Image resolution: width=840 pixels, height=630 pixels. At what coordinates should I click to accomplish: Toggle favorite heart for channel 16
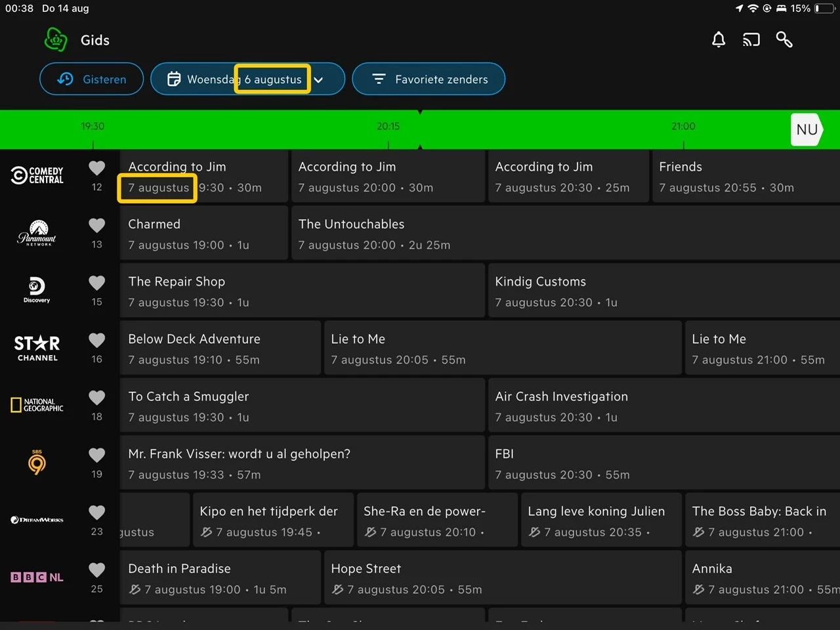point(97,340)
